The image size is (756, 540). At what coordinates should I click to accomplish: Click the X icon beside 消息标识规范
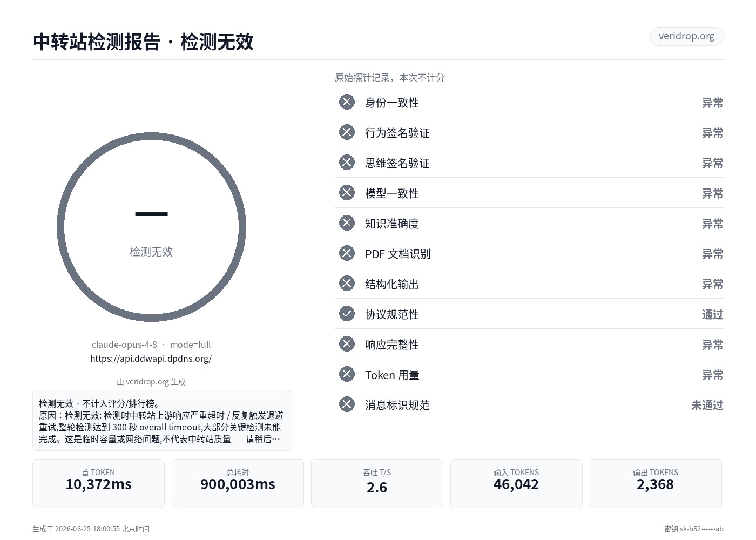tap(347, 404)
